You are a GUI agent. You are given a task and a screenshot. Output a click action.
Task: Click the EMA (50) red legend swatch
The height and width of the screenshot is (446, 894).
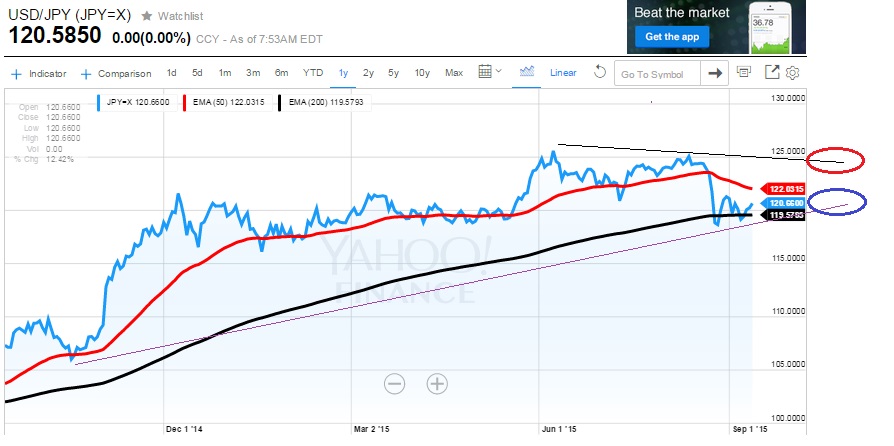(x=187, y=102)
